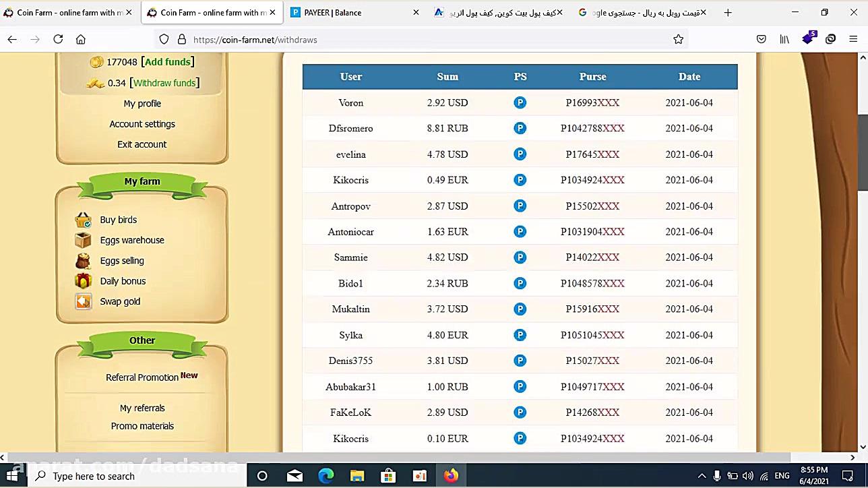Click the purse value P16993XXX

pyautogui.click(x=593, y=102)
